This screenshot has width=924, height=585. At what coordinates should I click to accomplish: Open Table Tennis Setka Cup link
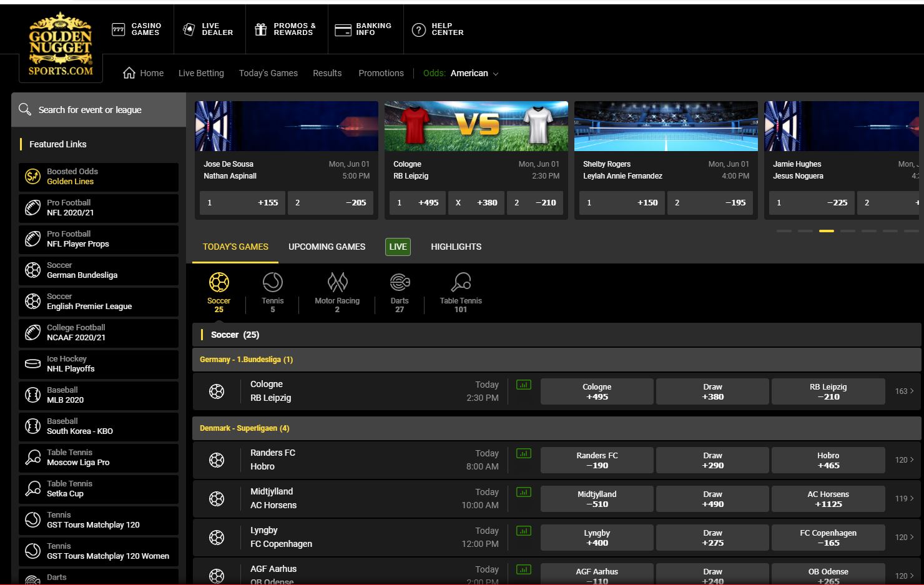click(x=99, y=489)
